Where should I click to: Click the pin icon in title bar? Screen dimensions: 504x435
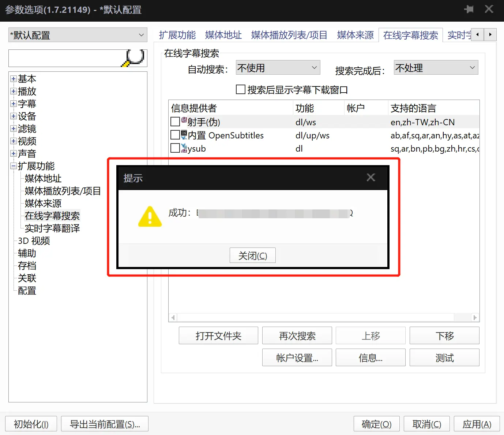tap(469, 9)
